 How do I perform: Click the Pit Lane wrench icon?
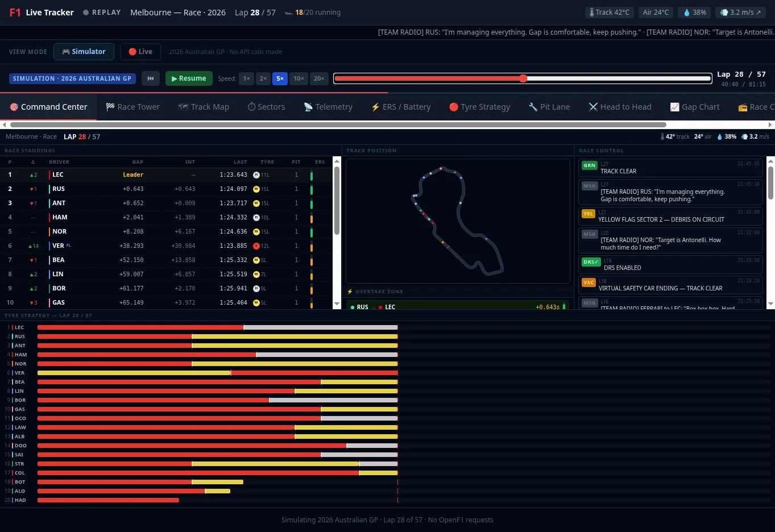point(533,107)
